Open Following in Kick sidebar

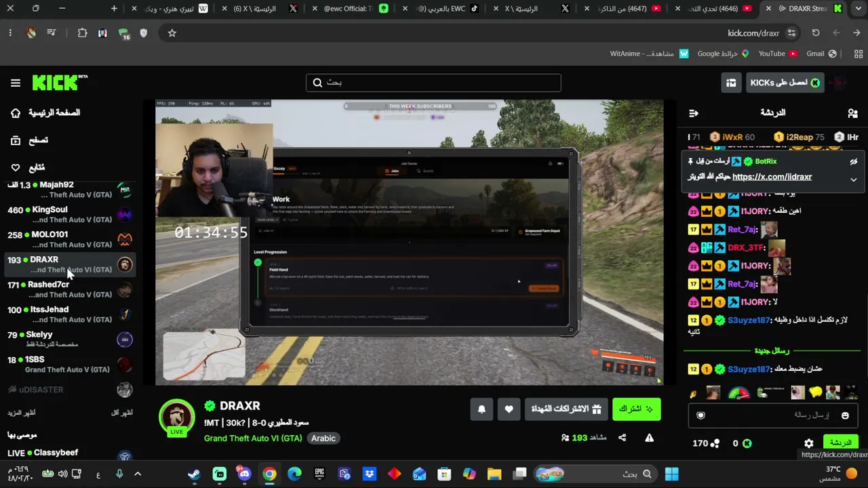pos(28,167)
